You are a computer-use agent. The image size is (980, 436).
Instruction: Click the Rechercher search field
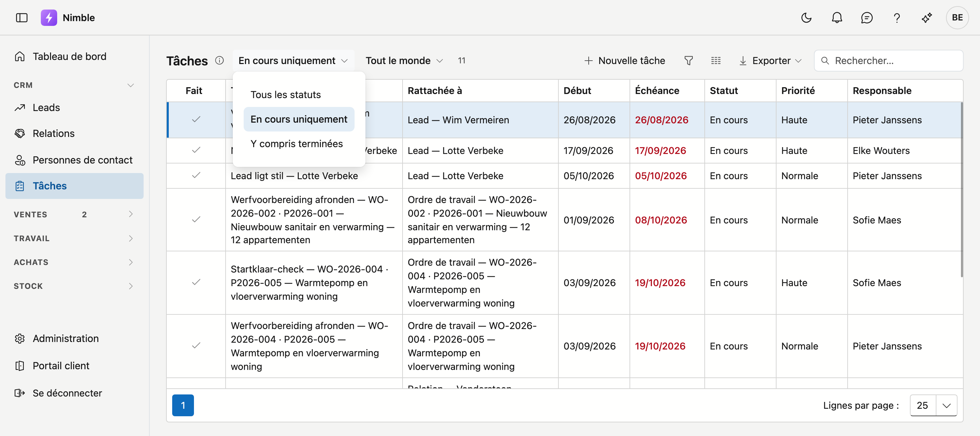click(888, 61)
